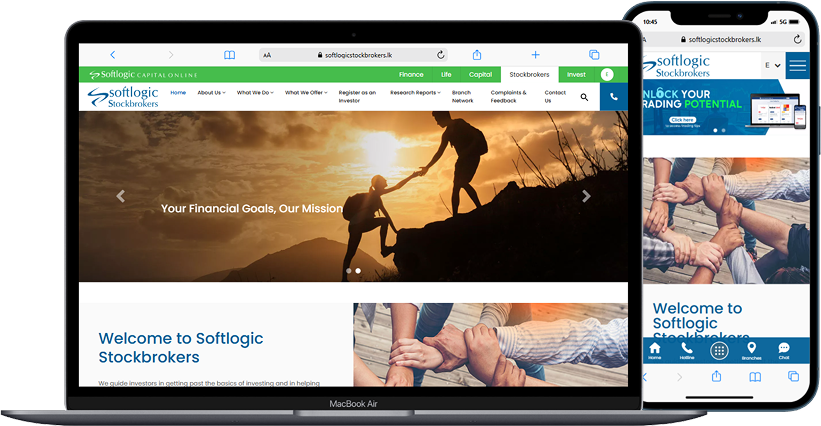Click the round language E button in the green bar
Viewport: 821px width, 426px height.
tap(607, 74)
